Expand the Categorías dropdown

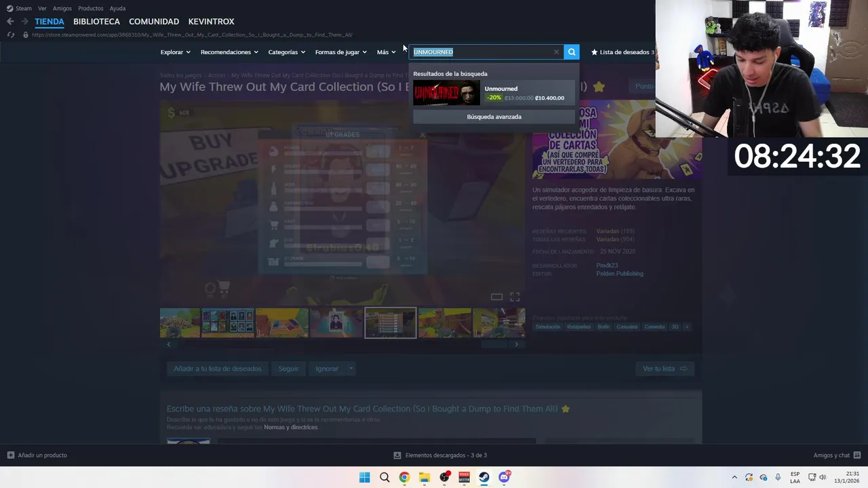pos(286,52)
